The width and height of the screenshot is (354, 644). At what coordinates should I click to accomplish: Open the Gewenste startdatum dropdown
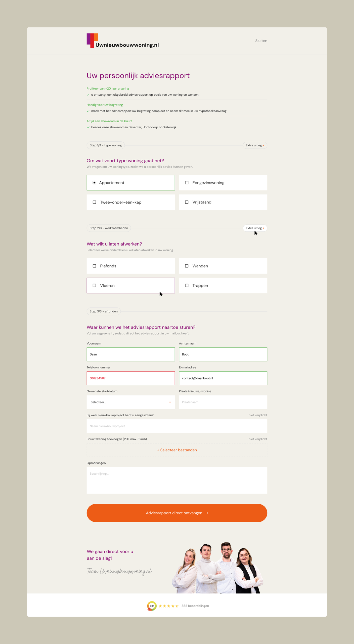131,402
